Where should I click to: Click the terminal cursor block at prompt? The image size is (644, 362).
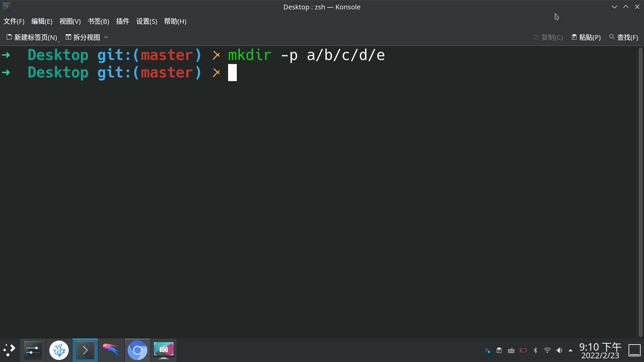point(232,72)
